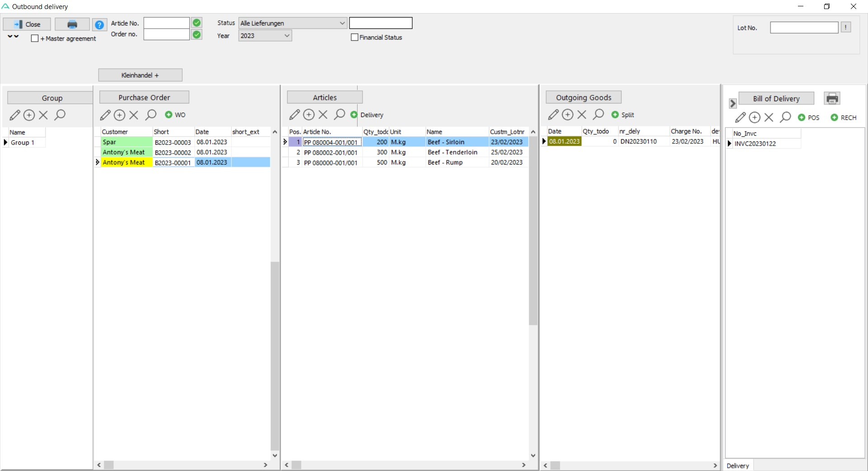Screen dimensions: 868x471
Task: Click the printer icon in top toolbar
Action: click(x=72, y=24)
